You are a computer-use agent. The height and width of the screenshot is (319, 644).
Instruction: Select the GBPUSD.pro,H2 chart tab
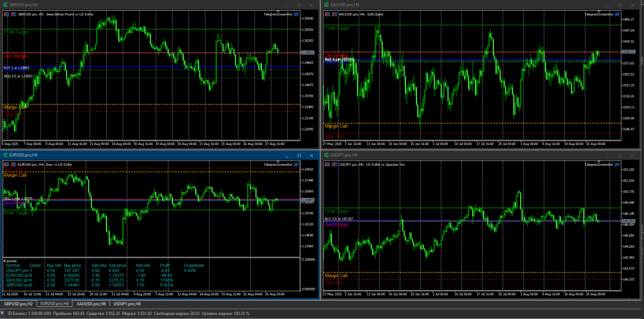pos(18,304)
